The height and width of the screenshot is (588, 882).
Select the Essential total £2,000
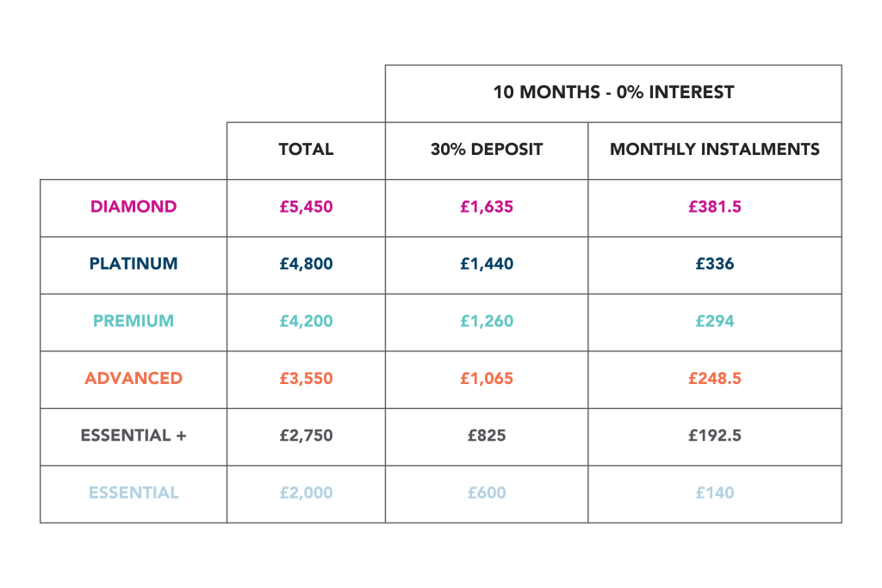(x=306, y=492)
